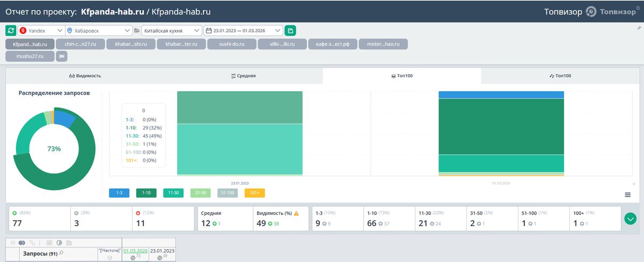Open the chart hamburger menu
Screen dimensions: 644x262
coord(627,194)
